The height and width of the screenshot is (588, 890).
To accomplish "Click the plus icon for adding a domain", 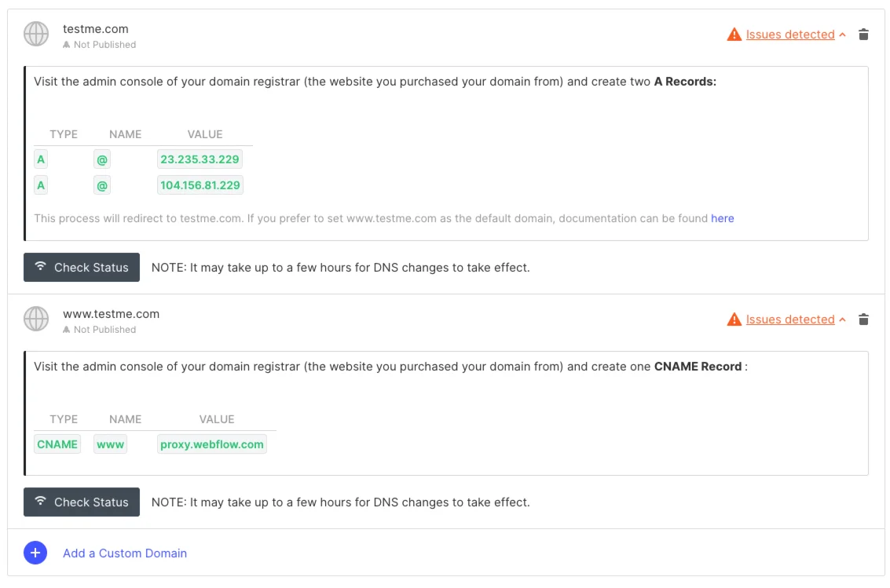I will (35, 553).
